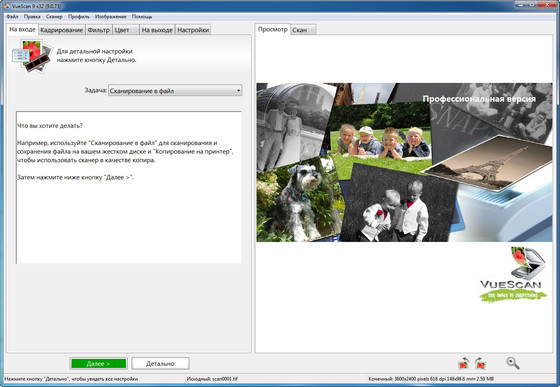
Task: Click the Исходный: scan0001.tif status entry
Action: click(212, 379)
